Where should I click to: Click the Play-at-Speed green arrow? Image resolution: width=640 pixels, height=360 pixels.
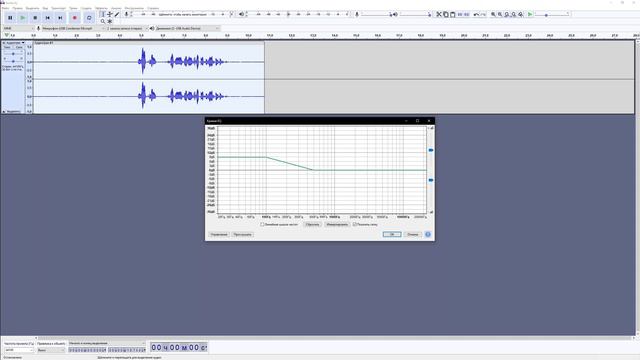tap(530, 14)
